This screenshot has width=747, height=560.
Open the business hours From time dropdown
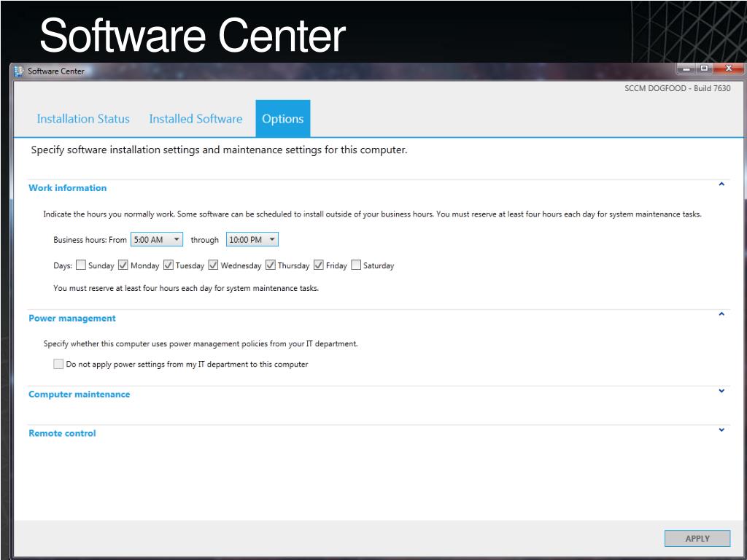[157, 239]
